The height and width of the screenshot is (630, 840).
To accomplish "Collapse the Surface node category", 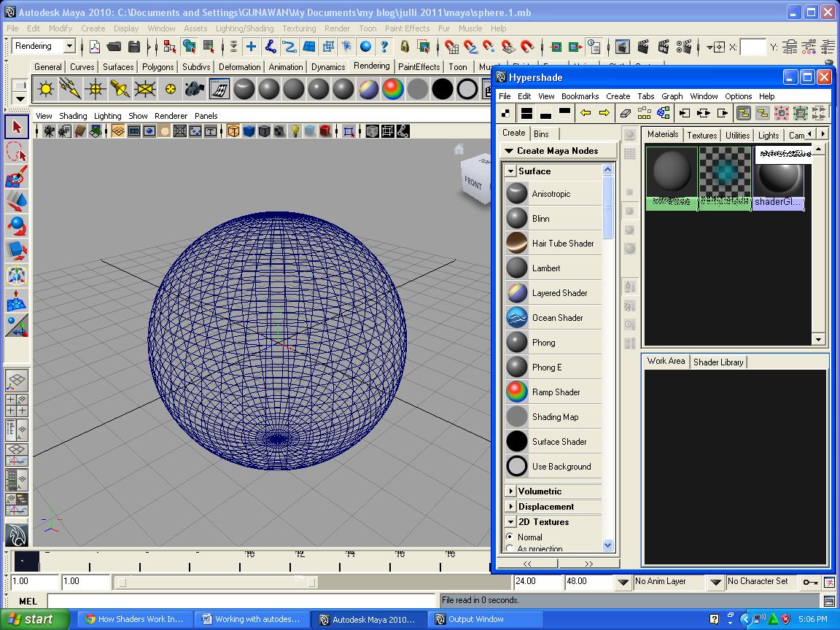I will (x=510, y=171).
